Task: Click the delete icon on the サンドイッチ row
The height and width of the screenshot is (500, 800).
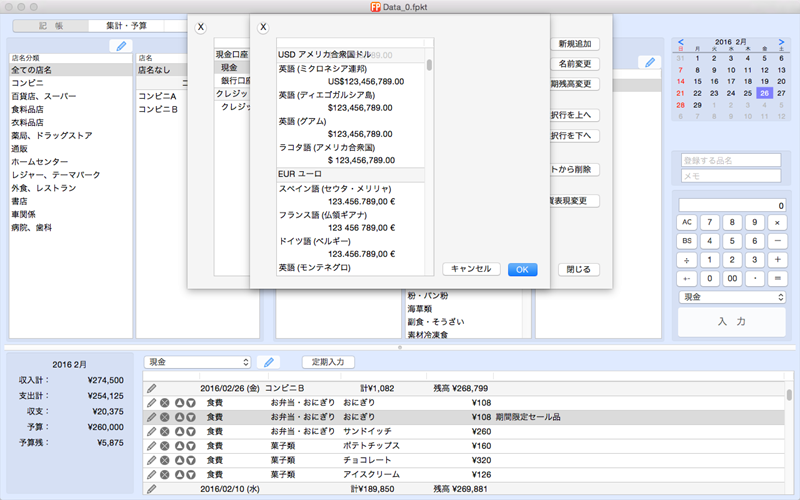Action: [x=164, y=432]
